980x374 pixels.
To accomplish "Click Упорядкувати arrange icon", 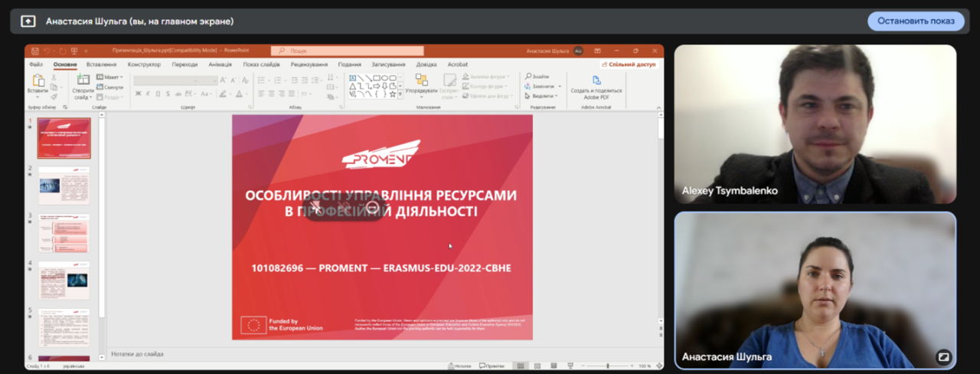I will point(421,80).
